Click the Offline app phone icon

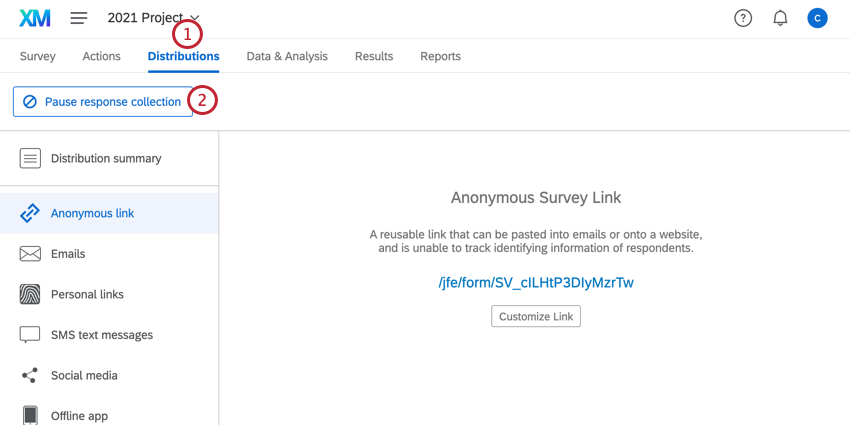coord(31,415)
